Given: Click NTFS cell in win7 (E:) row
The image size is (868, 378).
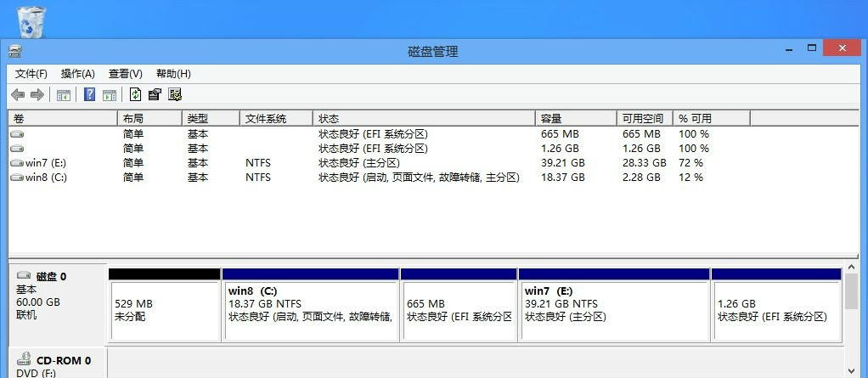Looking at the screenshot, I should pyautogui.click(x=258, y=163).
